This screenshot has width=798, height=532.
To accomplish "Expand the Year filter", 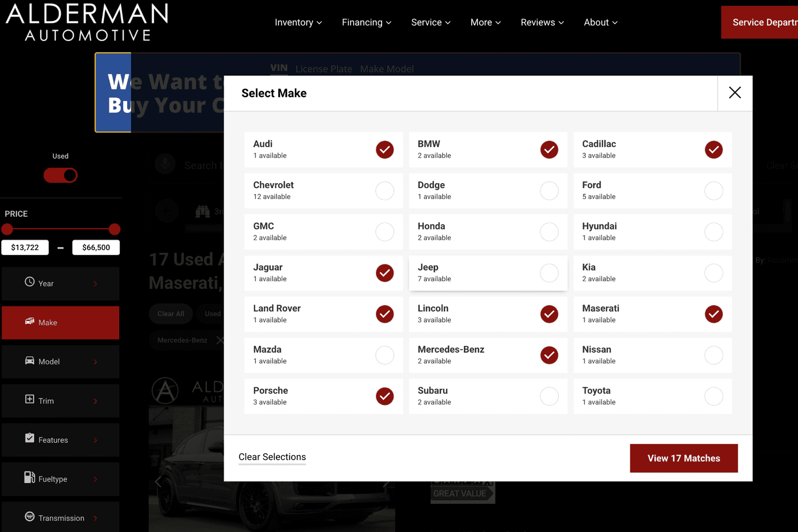I will 61,284.
